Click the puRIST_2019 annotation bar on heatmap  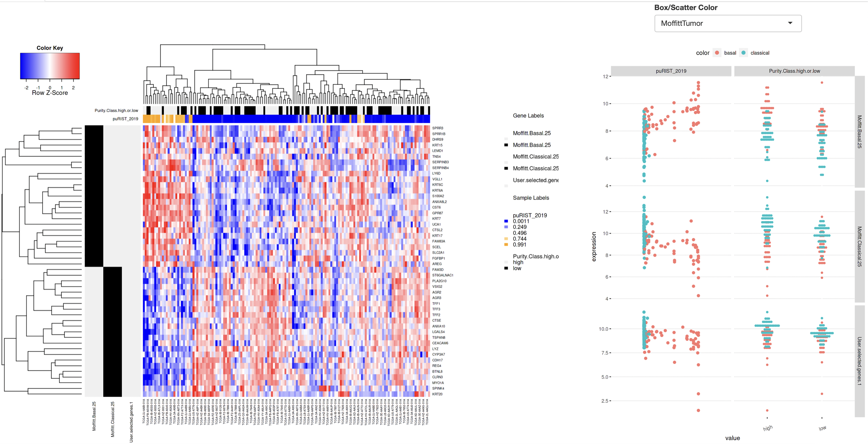(x=286, y=119)
